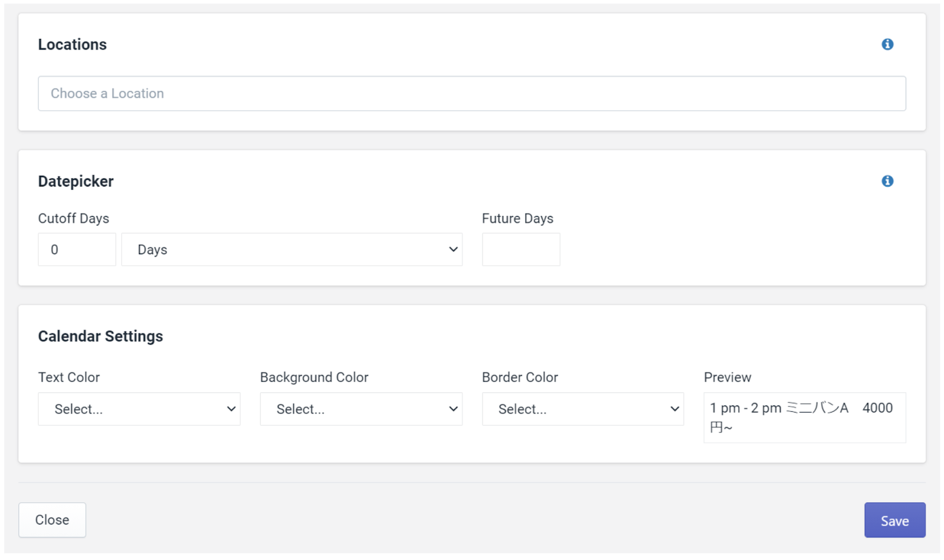Click the Calendar Settings heading
This screenshot has height=560, width=944.
100,336
